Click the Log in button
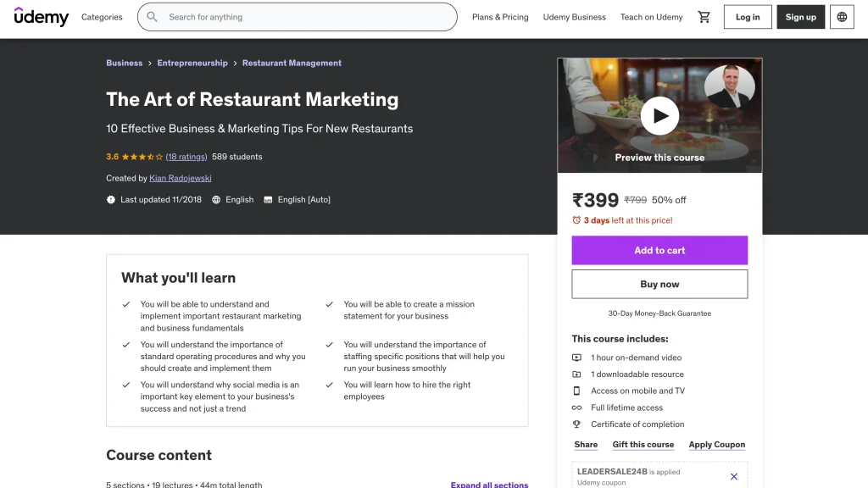Screen dimensions: 868x488 748,17
